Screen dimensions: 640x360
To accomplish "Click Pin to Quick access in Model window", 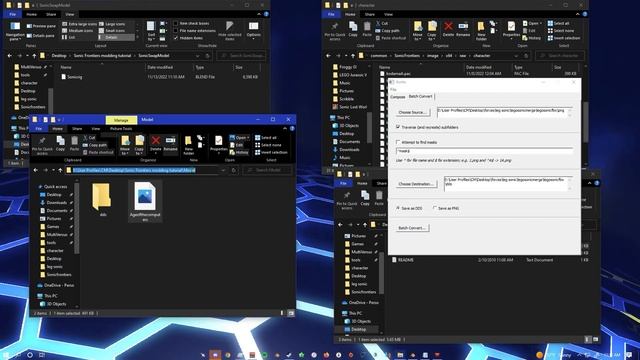I will [x=42, y=145].
